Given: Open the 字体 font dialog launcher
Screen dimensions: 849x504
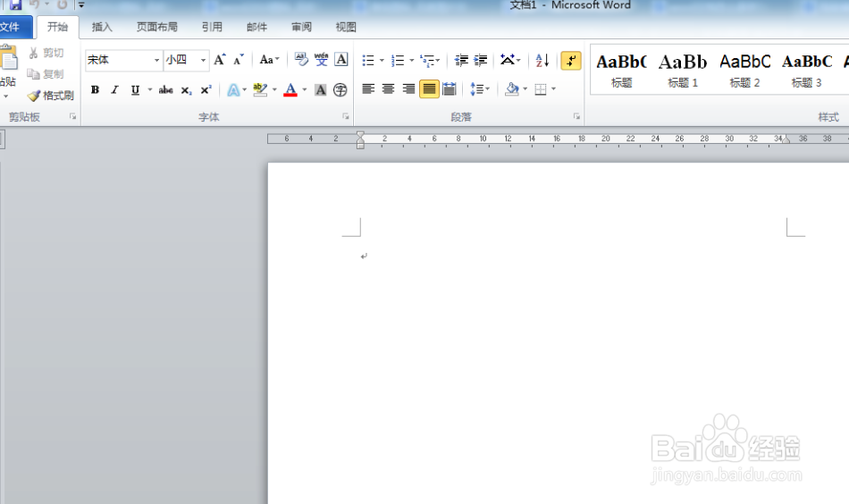Looking at the screenshot, I should 346,116.
